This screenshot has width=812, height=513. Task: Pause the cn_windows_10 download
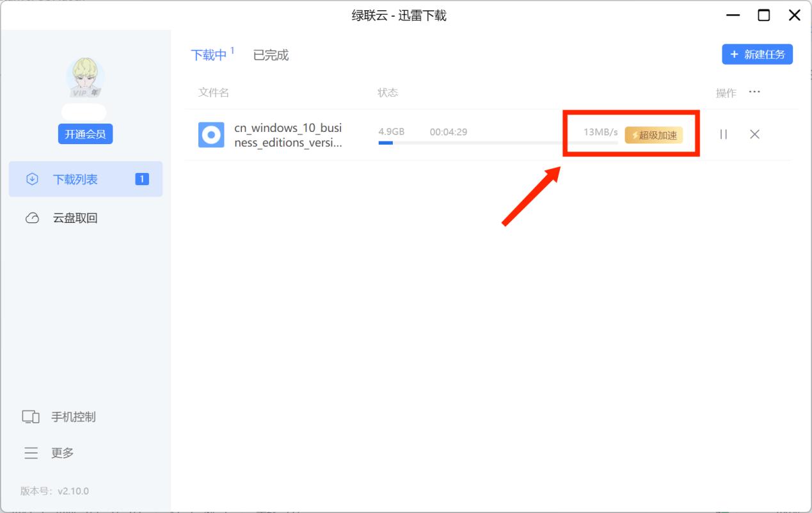click(724, 134)
